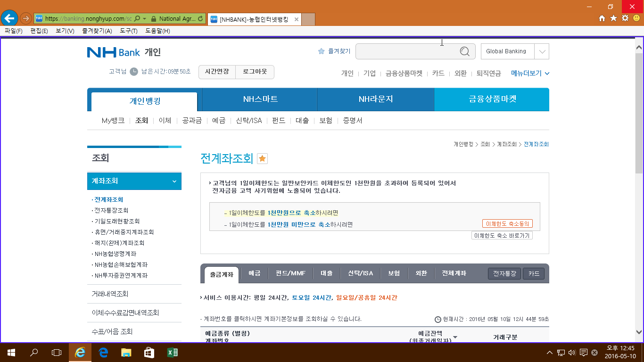Open Excel from the taskbar

pyautogui.click(x=172, y=352)
